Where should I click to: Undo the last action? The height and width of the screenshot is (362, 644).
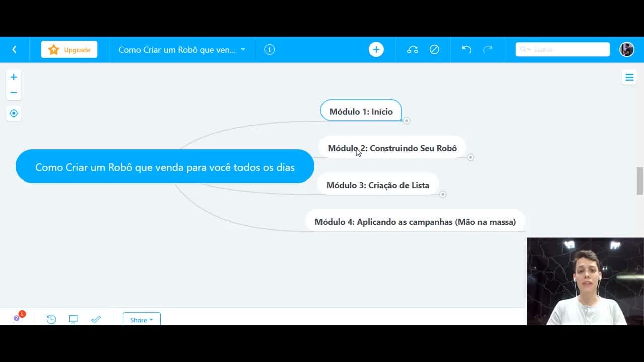click(x=467, y=49)
